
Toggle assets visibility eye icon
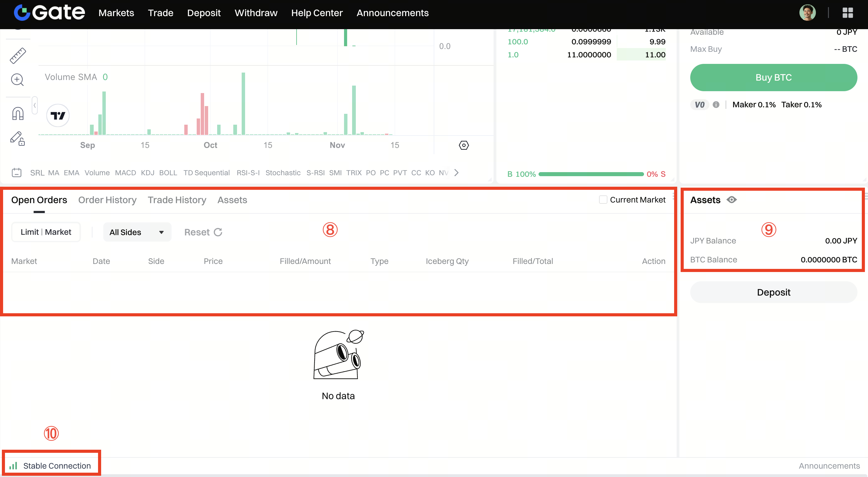click(x=732, y=200)
